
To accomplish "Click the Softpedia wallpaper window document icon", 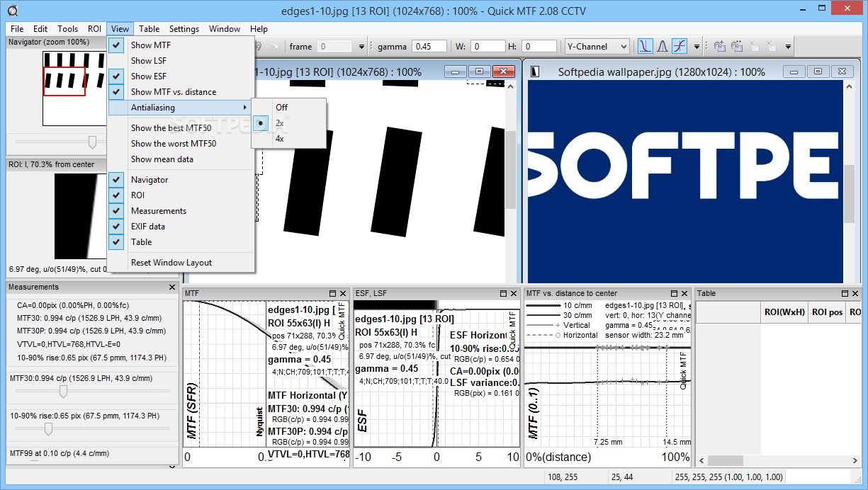I will click(535, 72).
